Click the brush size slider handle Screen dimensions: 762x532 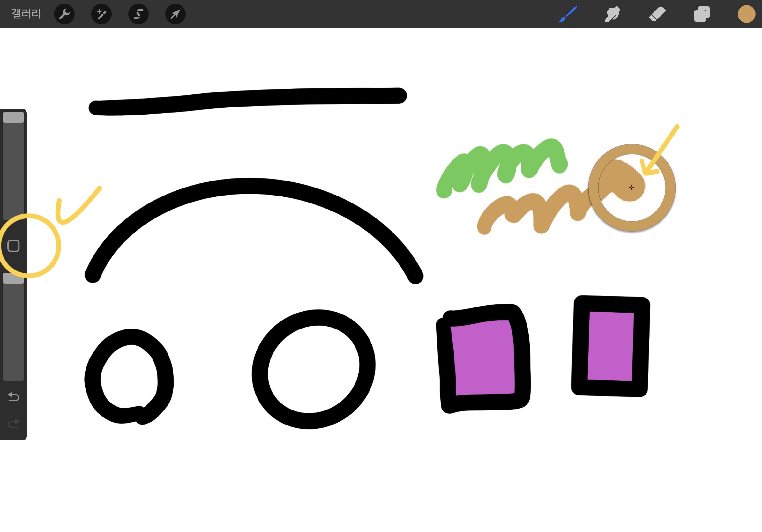tap(13, 117)
